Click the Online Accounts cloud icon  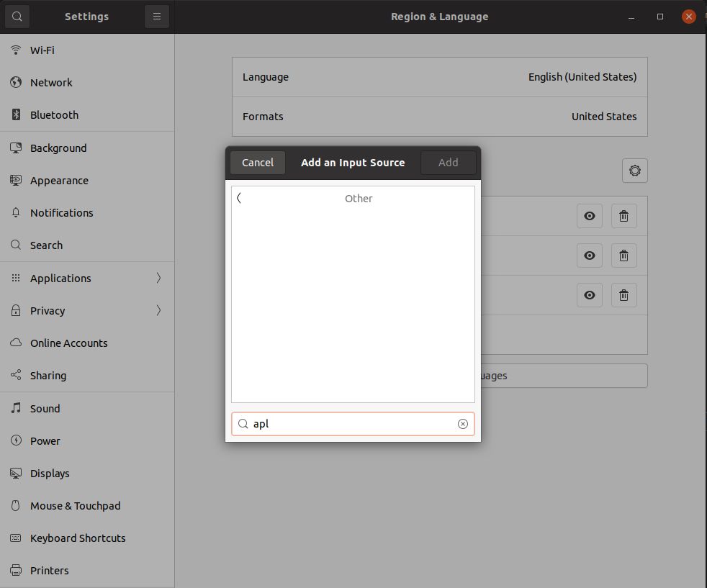pos(16,343)
